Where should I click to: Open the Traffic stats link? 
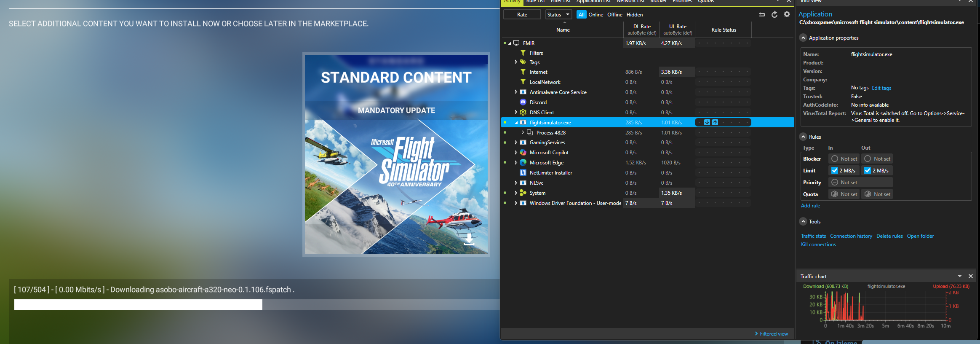click(813, 236)
